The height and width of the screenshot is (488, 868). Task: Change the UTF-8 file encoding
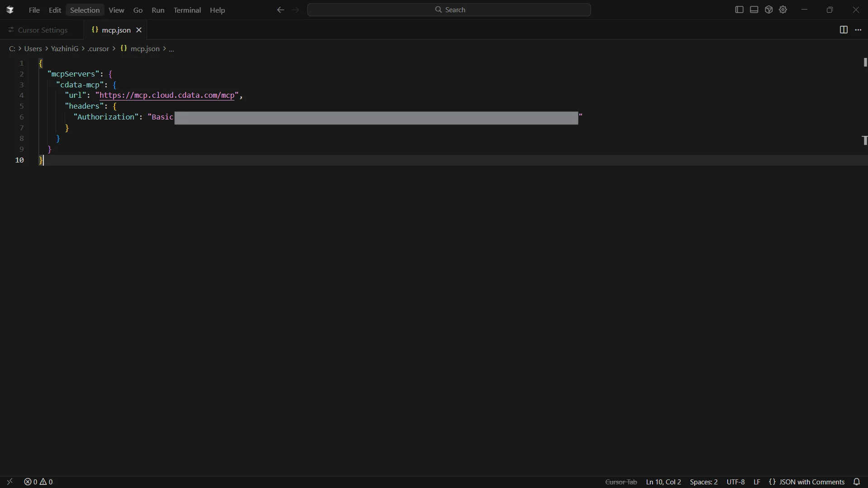click(x=735, y=482)
